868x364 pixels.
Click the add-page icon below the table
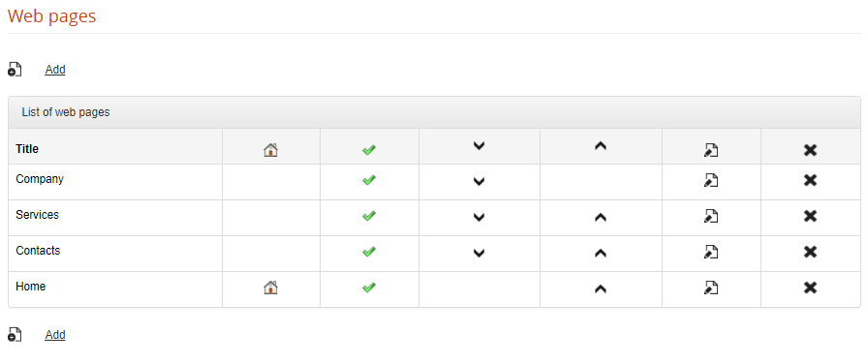coord(15,335)
